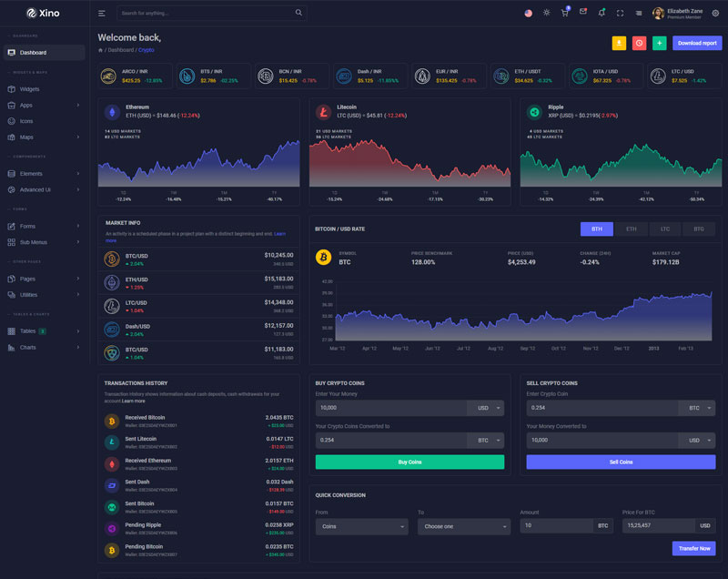The height and width of the screenshot is (579, 728).
Task: Click the Search for anything field
Action: (x=205, y=14)
